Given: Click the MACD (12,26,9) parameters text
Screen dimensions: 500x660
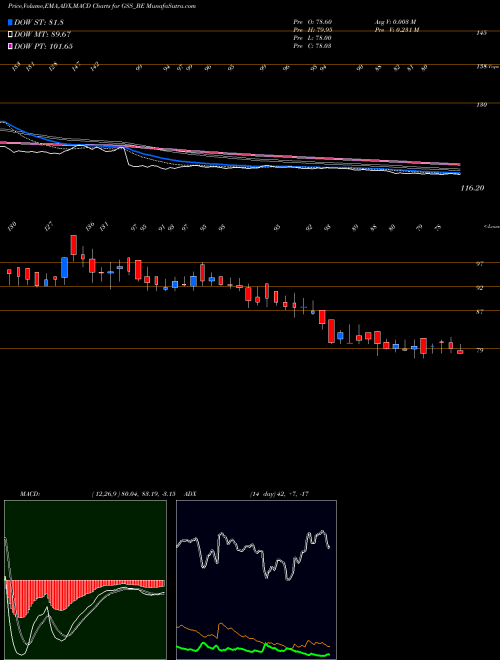Looking at the screenshot, I should 136,494.
